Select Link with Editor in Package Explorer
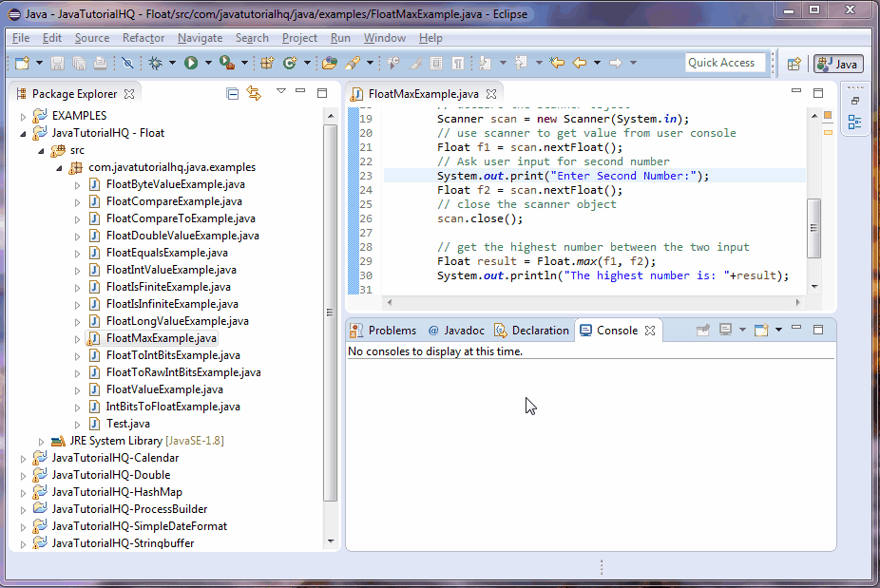 point(254,92)
